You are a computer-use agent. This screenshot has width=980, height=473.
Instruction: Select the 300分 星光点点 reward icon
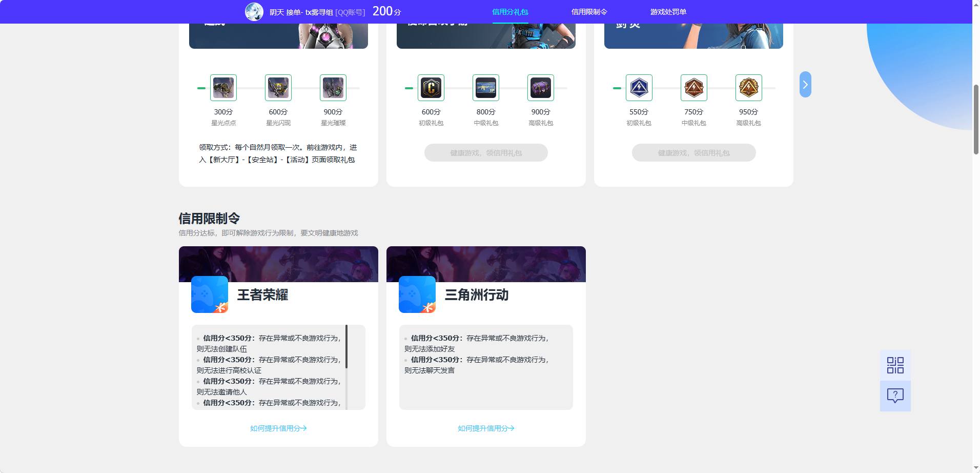[223, 88]
